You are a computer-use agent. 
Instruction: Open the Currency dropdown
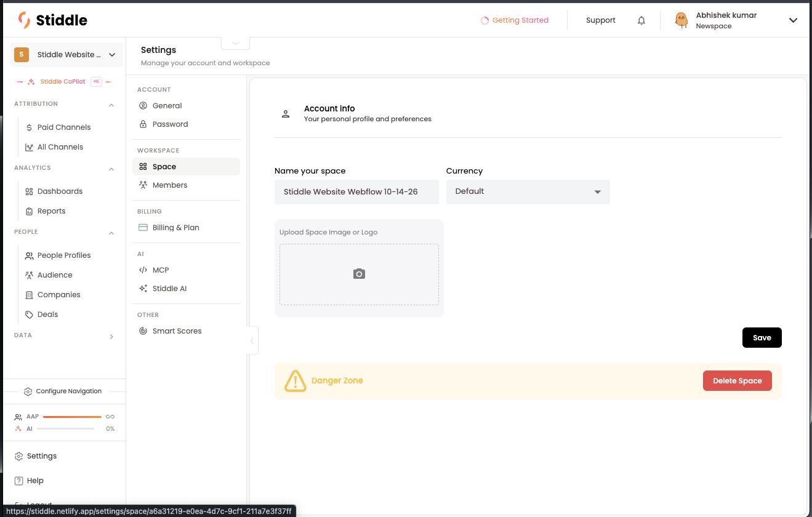[x=528, y=192]
